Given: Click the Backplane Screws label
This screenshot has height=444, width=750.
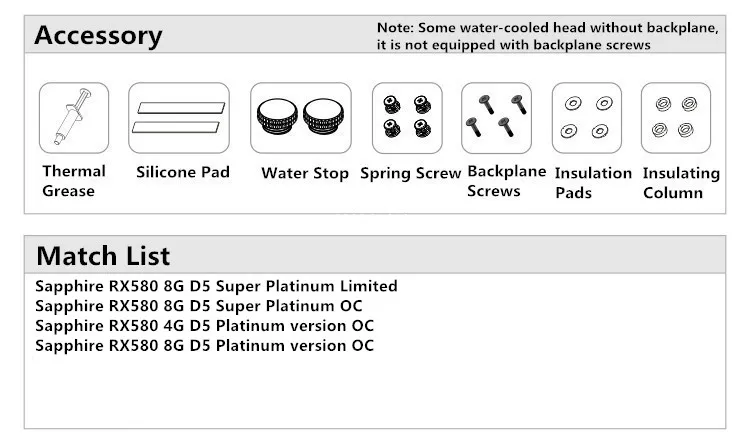Looking at the screenshot, I should 507,181.
